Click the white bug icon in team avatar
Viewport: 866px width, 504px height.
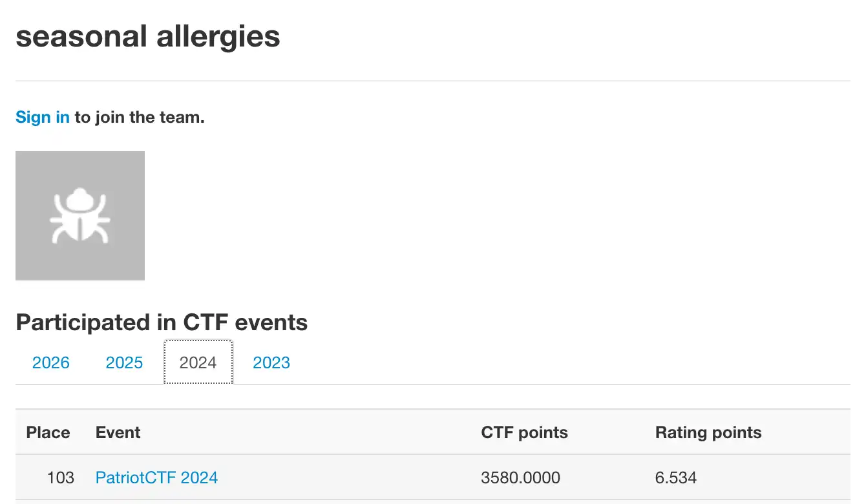(80, 216)
